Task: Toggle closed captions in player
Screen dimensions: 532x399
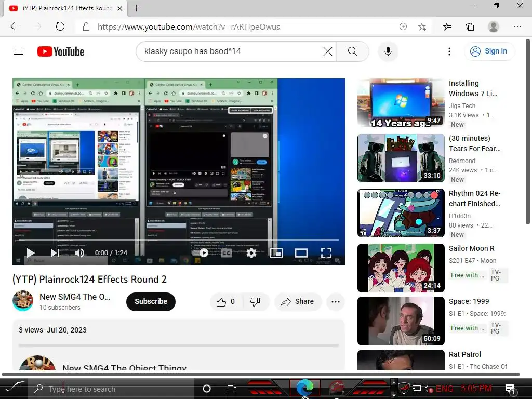Action: coord(227,253)
